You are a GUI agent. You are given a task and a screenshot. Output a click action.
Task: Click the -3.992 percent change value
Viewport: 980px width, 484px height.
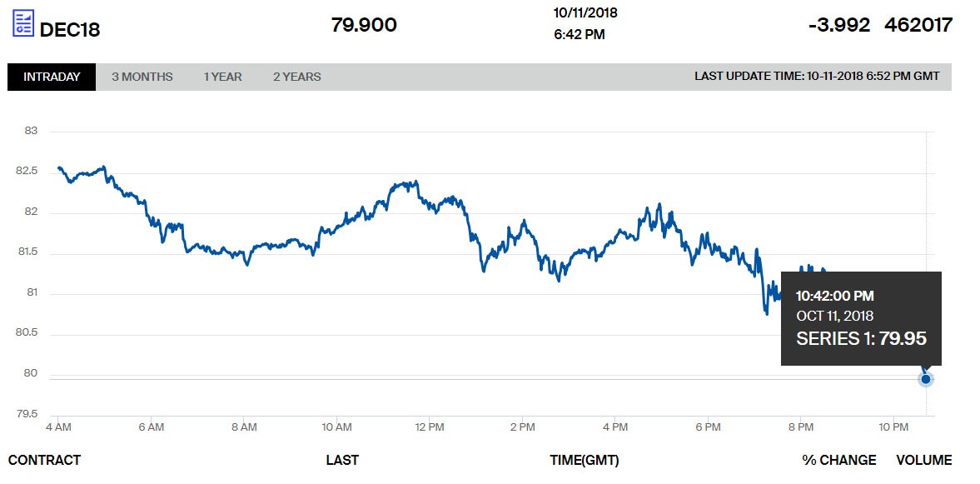[838, 25]
